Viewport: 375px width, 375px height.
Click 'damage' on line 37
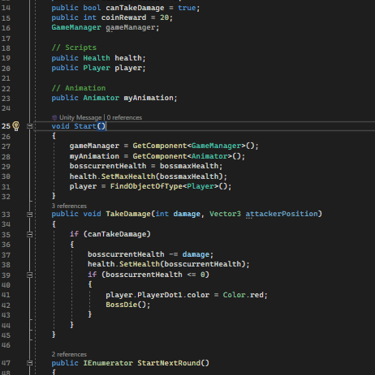click(x=196, y=255)
